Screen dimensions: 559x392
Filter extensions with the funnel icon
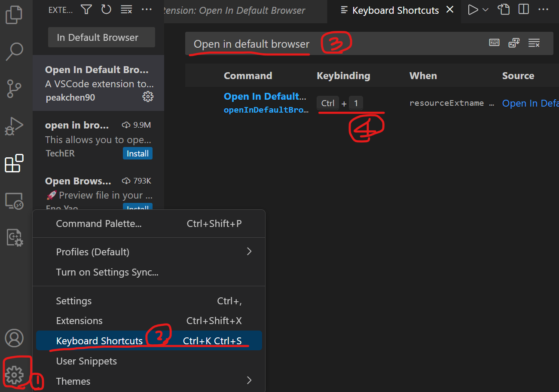pos(86,9)
